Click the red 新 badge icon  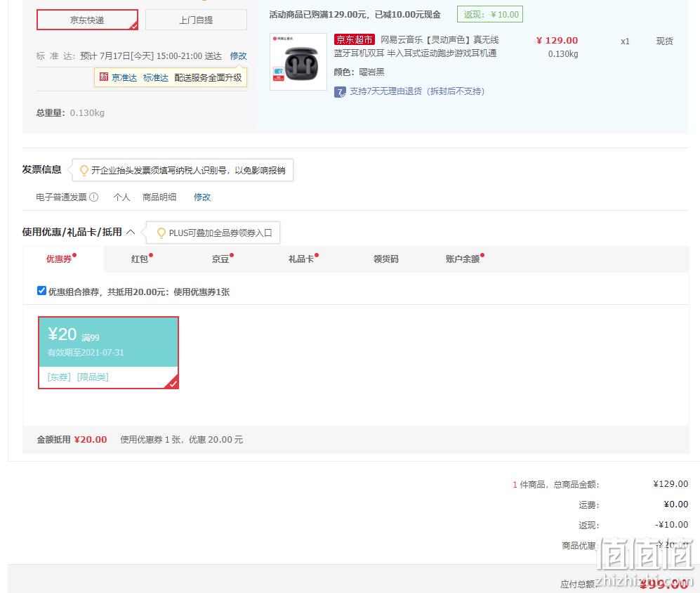(104, 77)
